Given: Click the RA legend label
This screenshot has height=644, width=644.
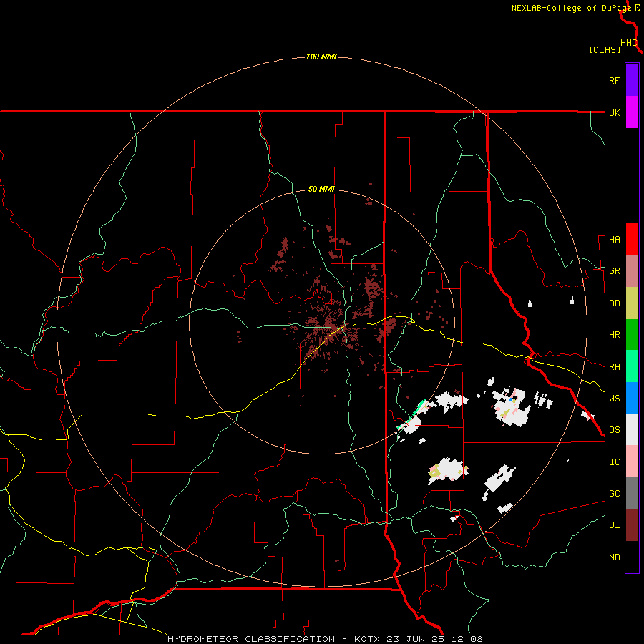Looking at the screenshot, I should point(614,366).
